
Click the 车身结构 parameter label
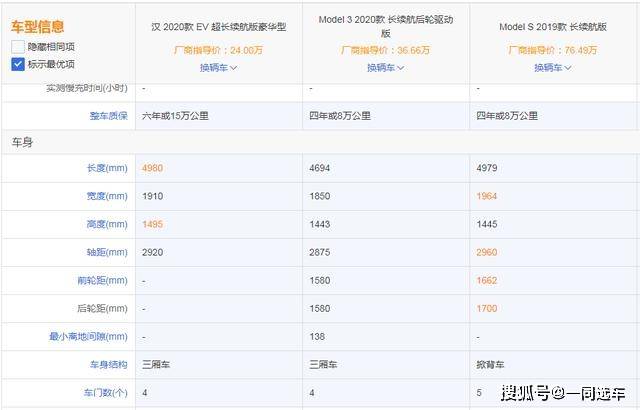pos(108,366)
